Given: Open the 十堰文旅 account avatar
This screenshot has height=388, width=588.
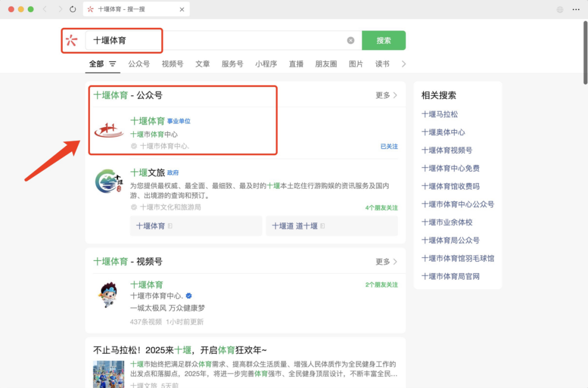Looking at the screenshot, I should tap(109, 181).
